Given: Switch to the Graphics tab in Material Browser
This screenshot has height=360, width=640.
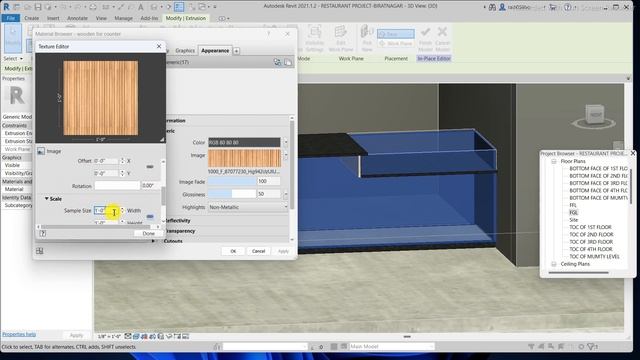Looking at the screenshot, I should click(x=185, y=51).
